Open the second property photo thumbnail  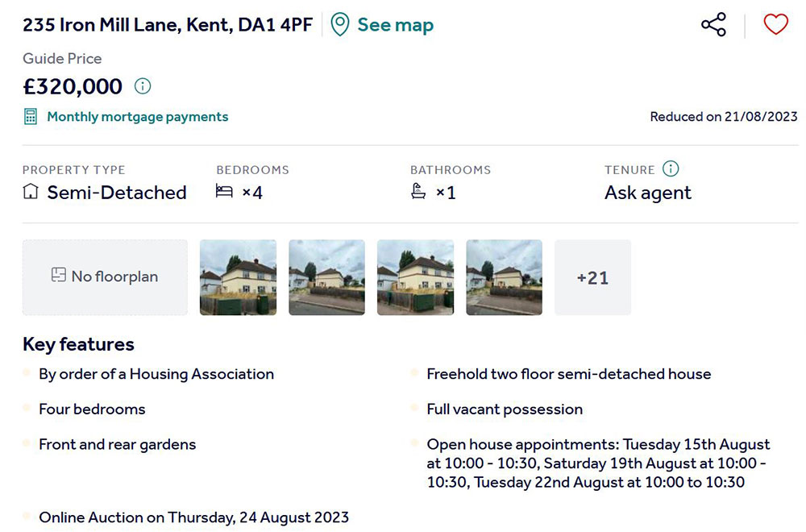[326, 276]
